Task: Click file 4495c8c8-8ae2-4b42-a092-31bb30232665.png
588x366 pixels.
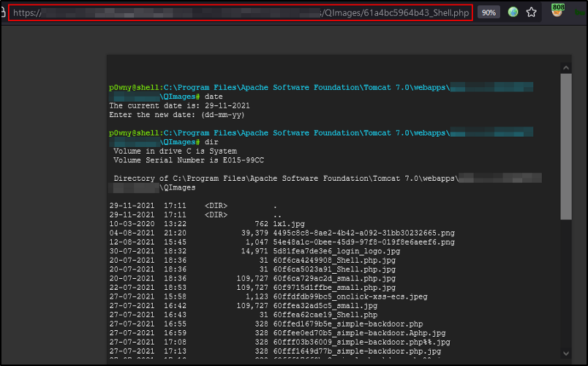Action: click(363, 233)
